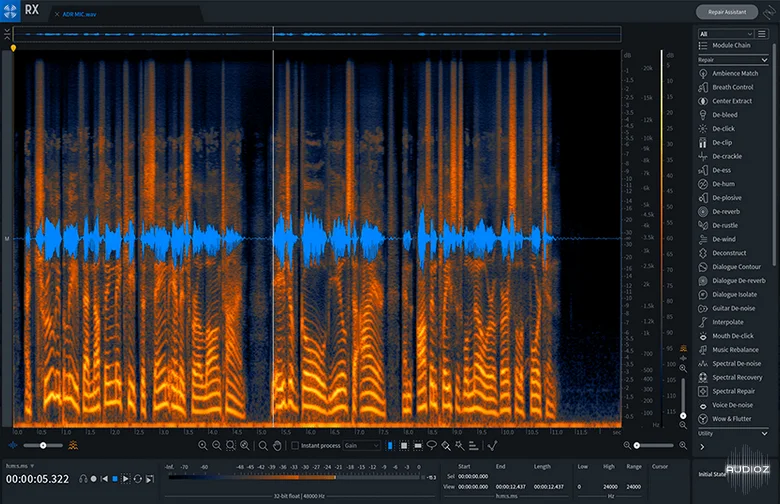Open the De-wind module

click(717, 239)
